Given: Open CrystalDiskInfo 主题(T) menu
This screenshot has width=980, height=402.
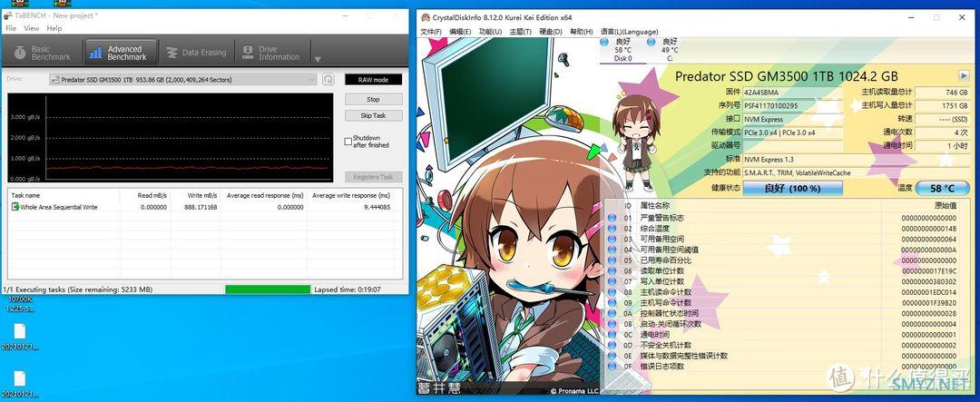Looking at the screenshot, I should (x=521, y=31).
